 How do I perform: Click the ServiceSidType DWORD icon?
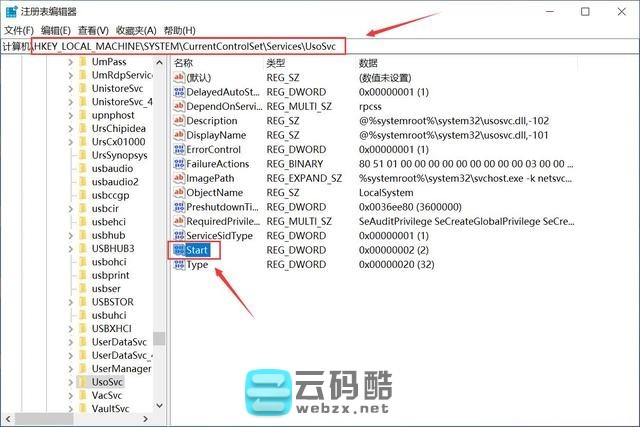pyautogui.click(x=179, y=235)
